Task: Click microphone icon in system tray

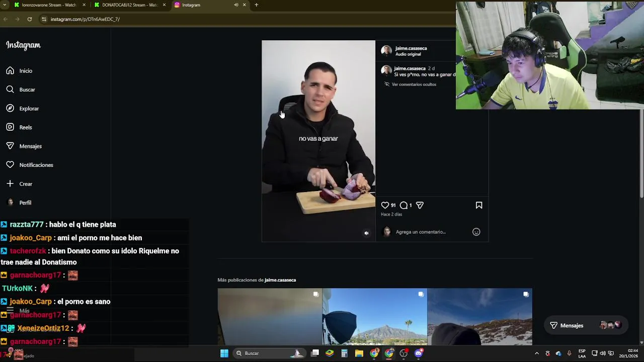Action: click(x=569, y=353)
